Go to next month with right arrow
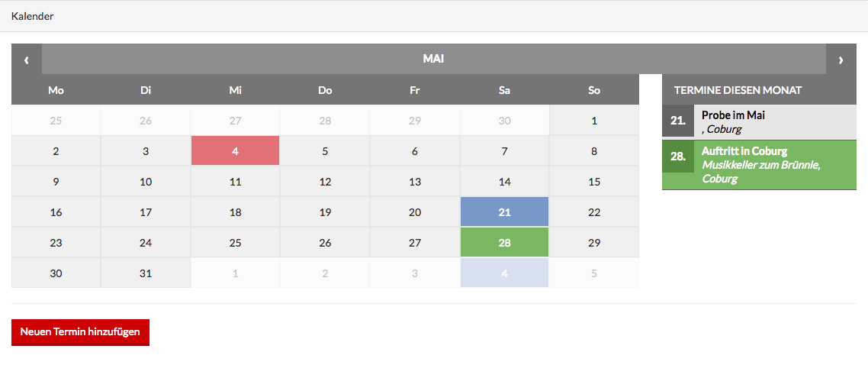Screen dimensions: 868x365 click(841, 60)
